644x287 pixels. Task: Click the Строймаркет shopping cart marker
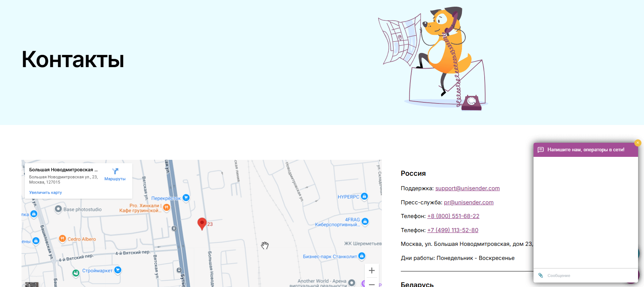118,270
